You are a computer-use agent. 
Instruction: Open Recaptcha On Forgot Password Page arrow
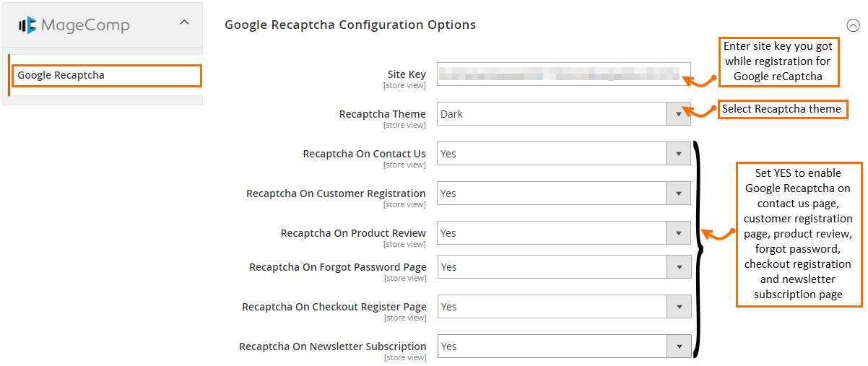679,266
